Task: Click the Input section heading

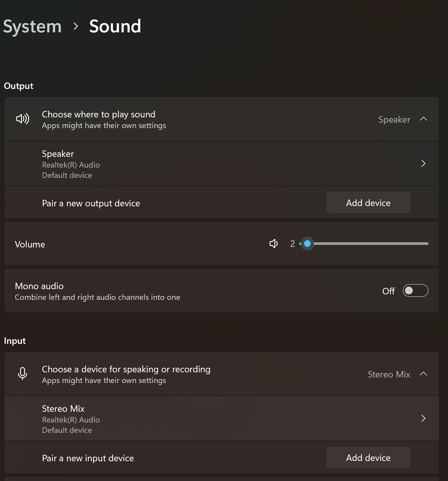Action: (x=15, y=341)
